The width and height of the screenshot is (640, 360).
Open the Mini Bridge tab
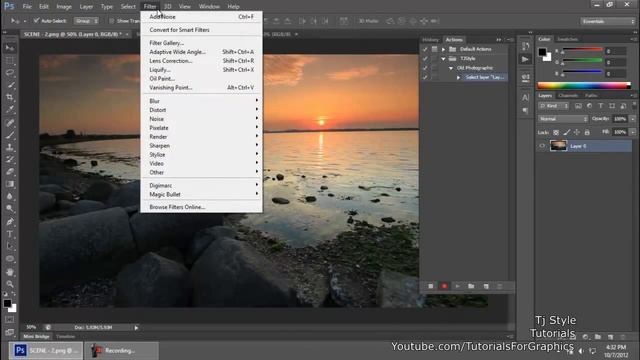click(x=36, y=336)
